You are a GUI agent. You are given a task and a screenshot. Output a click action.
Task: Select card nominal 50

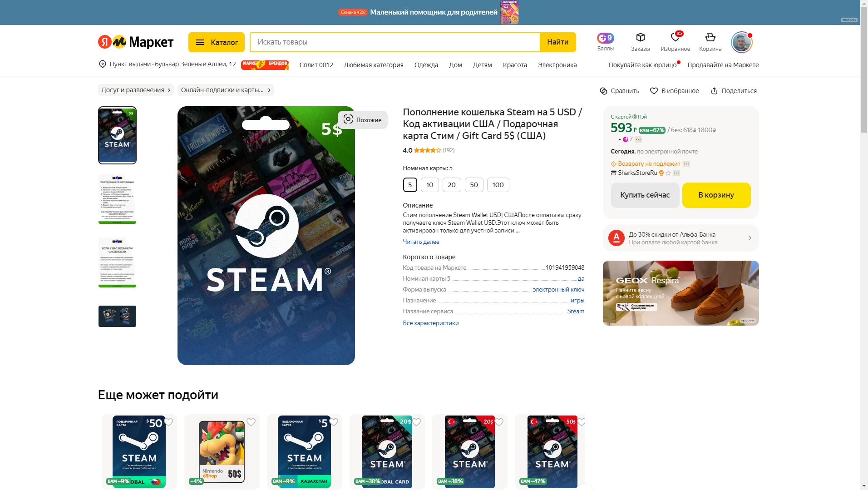[474, 185]
